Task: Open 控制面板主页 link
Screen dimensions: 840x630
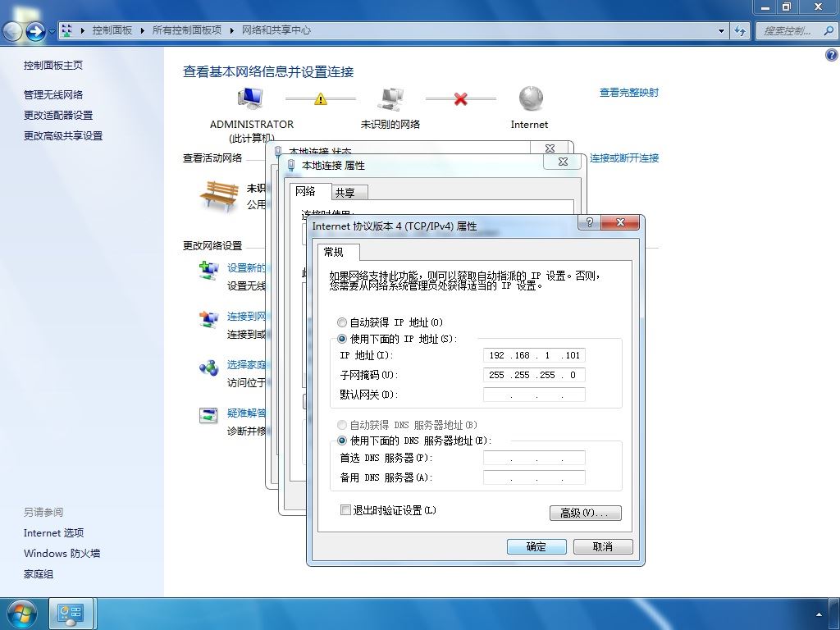Action: (53, 66)
